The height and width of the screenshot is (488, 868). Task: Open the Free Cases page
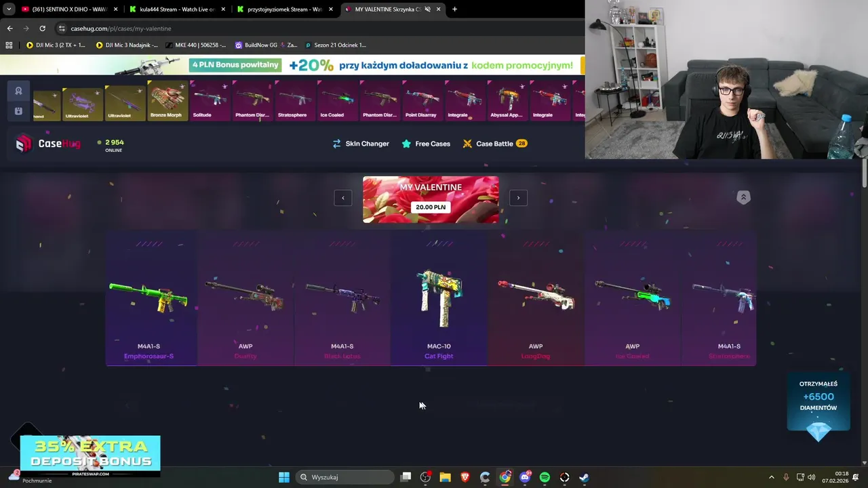point(426,144)
